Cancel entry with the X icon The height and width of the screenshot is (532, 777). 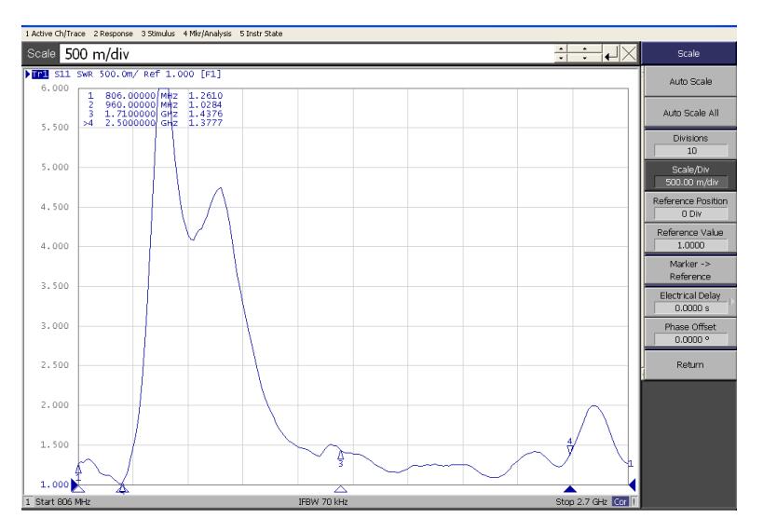coord(629,53)
